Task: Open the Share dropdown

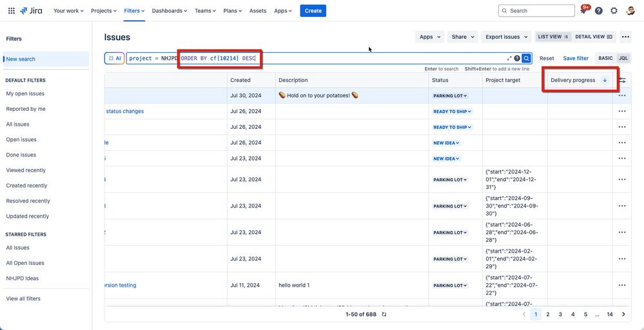Action: tap(462, 37)
